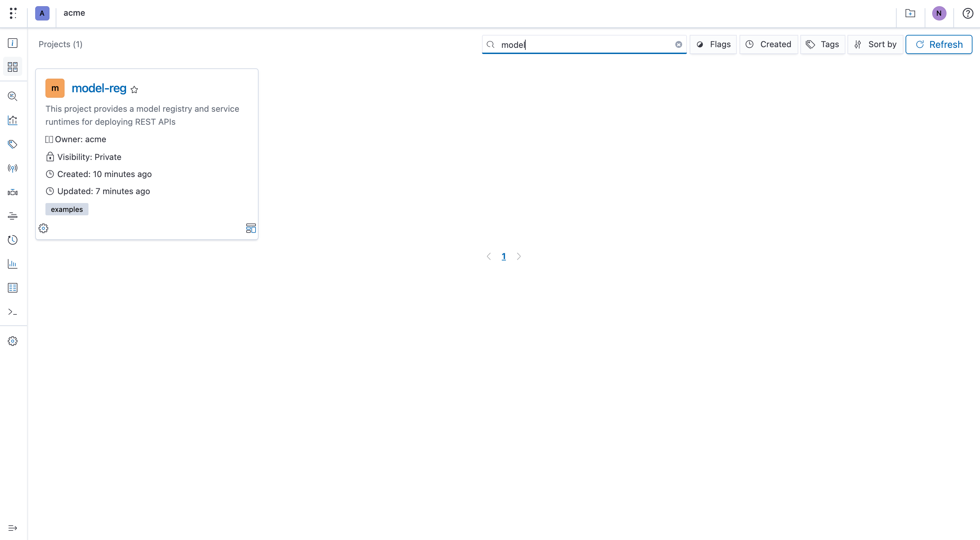The width and height of the screenshot is (980, 540).
Task: Open the bar chart sidebar icon
Action: pos(13,264)
